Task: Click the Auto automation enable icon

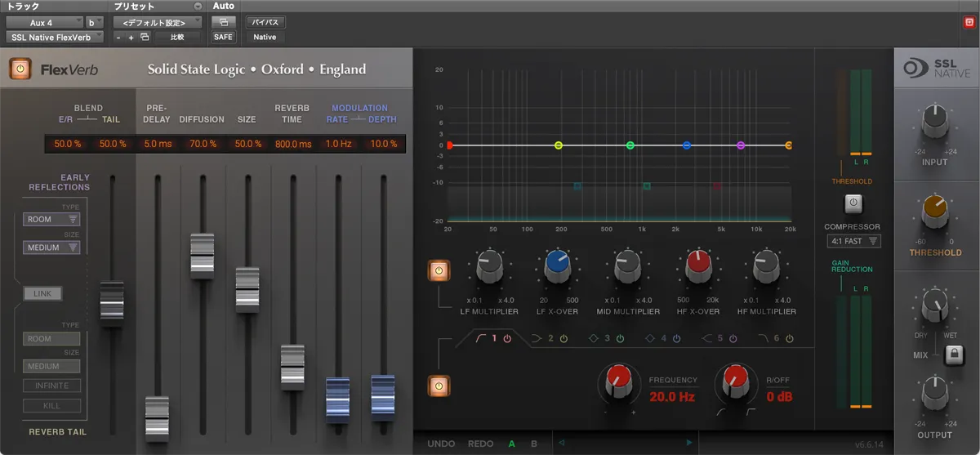Action: (x=223, y=22)
